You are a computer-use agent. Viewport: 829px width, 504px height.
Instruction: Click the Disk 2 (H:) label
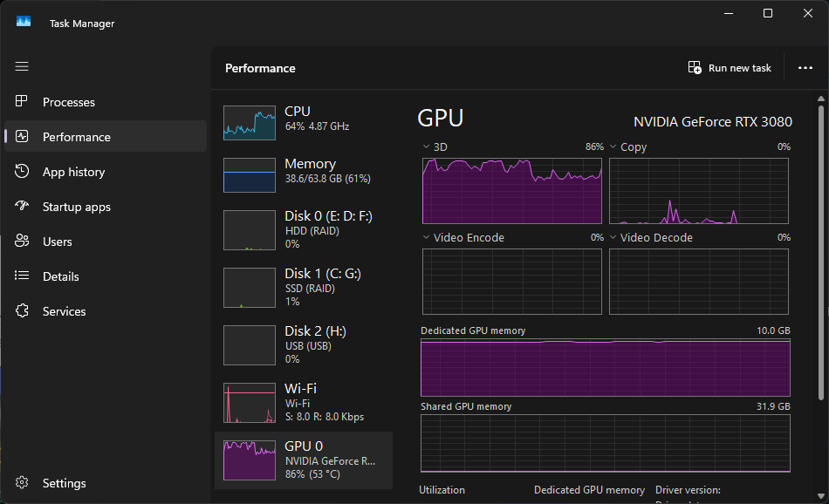315,331
